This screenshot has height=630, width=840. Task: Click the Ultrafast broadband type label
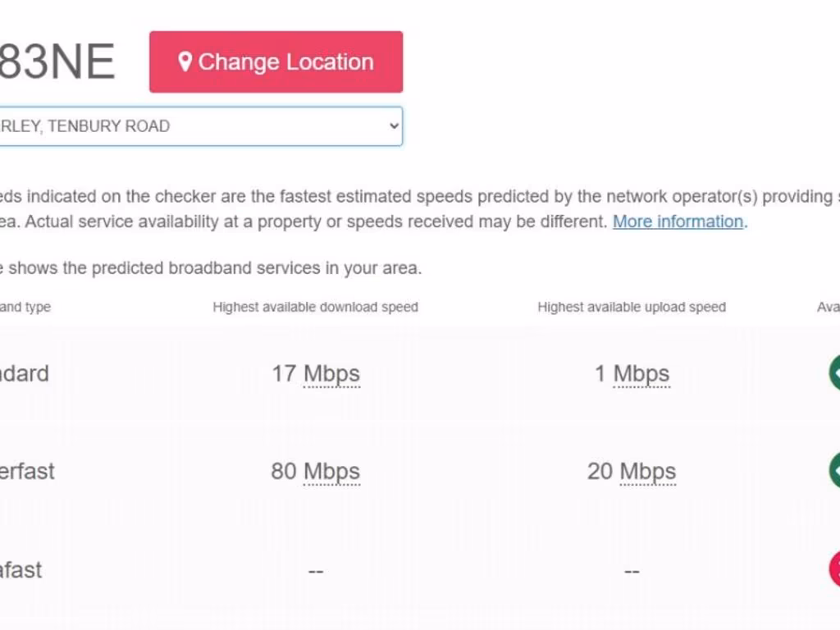pos(21,570)
